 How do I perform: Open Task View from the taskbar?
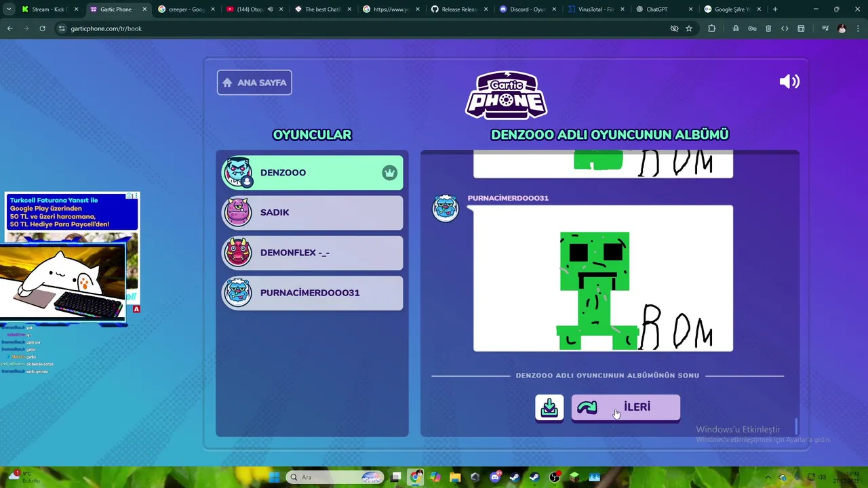pyautogui.click(x=396, y=477)
